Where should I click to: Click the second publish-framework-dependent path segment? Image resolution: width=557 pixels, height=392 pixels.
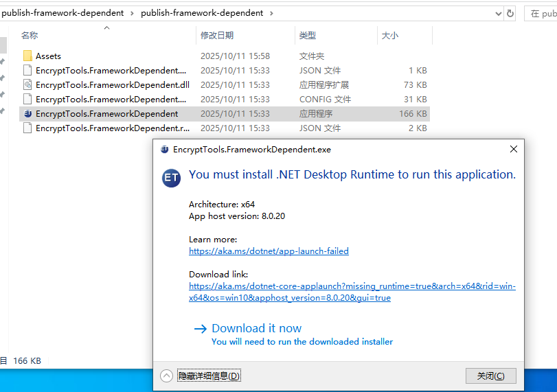pyautogui.click(x=202, y=13)
